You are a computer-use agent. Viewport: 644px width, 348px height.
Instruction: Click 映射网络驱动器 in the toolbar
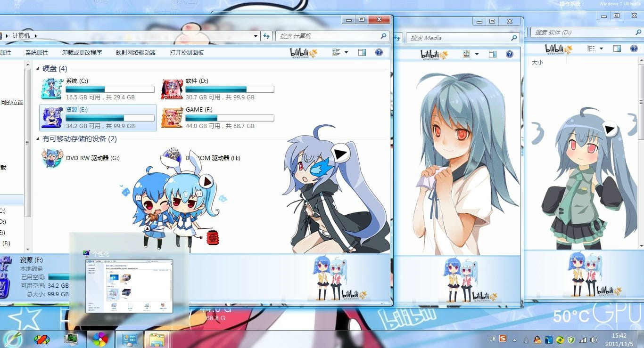[x=136, y=53]
